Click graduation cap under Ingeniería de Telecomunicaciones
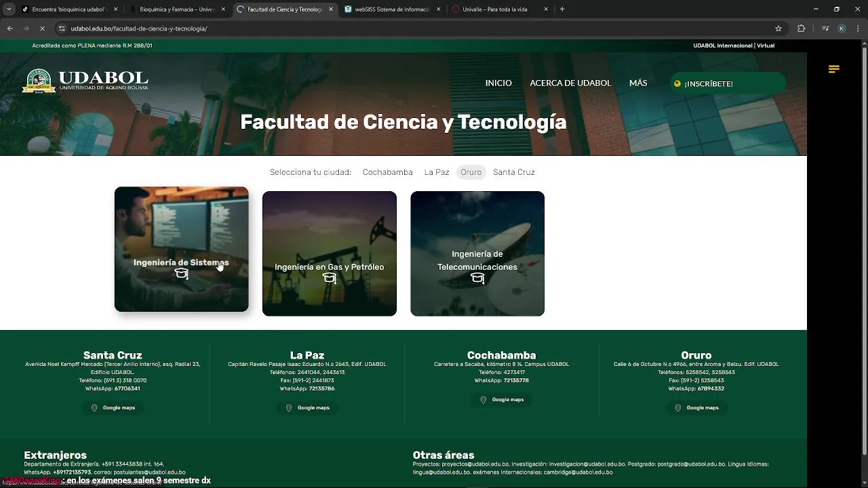 [477, 278]
